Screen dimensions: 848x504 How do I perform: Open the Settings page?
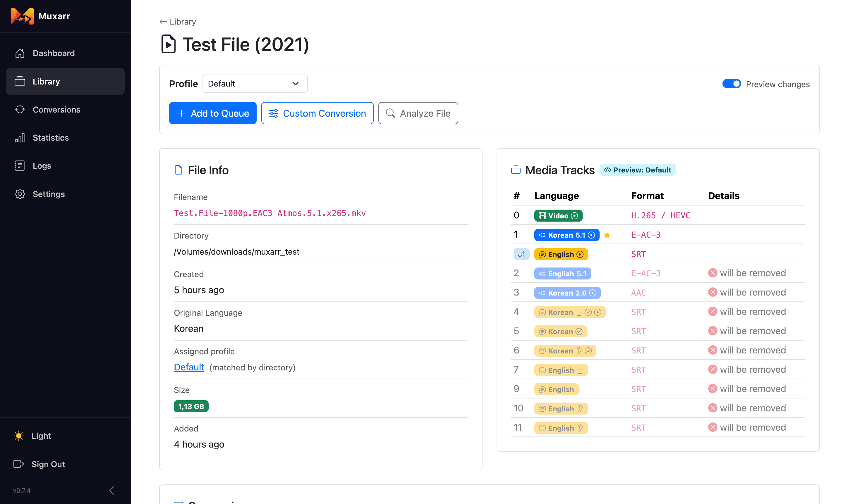click(x=65, y=194)
